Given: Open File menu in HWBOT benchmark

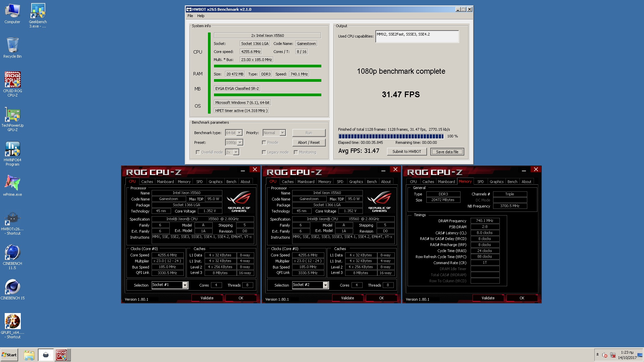Looking at the screenshot, I should pos(190,16).
